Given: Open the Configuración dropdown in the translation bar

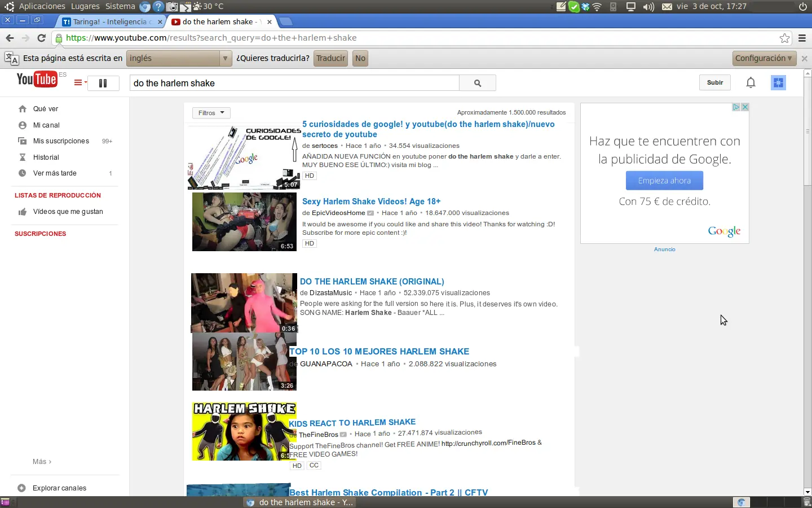Looking at the screenshot, I should [765, 58].
